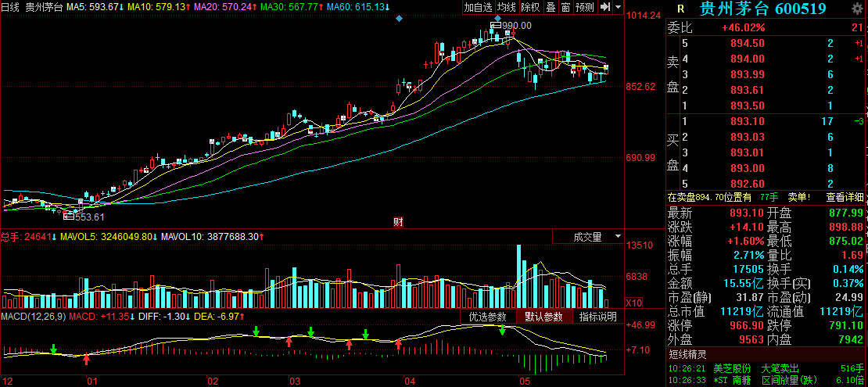Click buy level 4 price 893.00
The width and height of the screenshot is (868, 387).
tap(746, 168)
